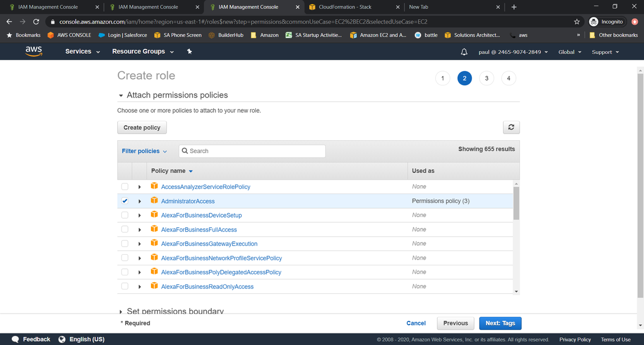This screenshot has height=345, width=644.
Task: Check the AlexaForBusinessFullAccess checkbox
Action: [125, 229]
